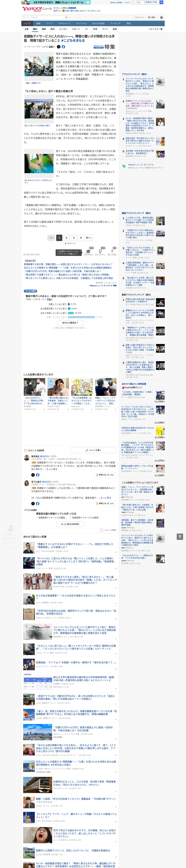Go to article page 4

pos(81,238)
